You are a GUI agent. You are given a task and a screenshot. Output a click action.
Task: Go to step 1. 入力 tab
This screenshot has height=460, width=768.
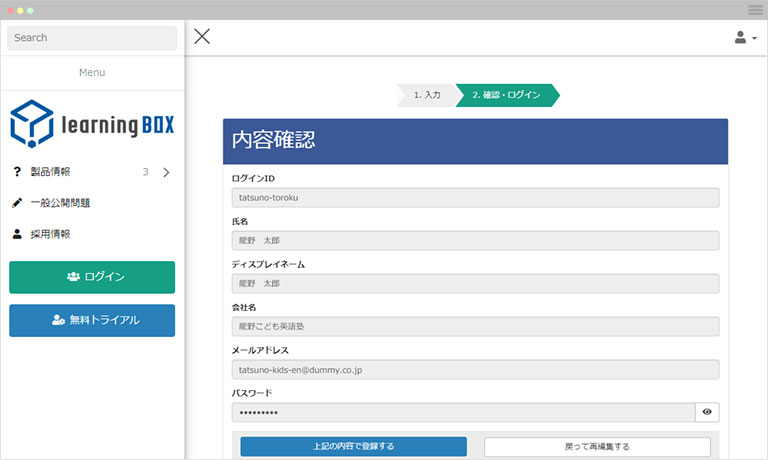point(427,95)
